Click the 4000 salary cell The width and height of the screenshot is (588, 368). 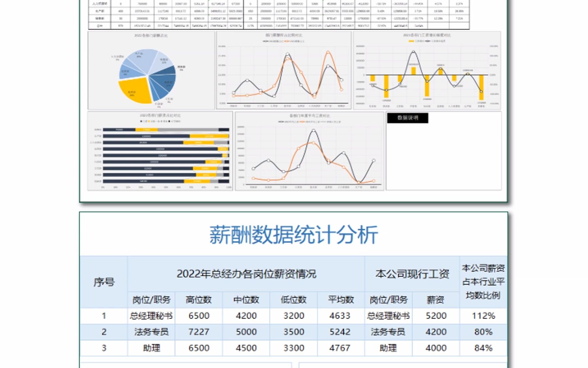tap(436, 348)
